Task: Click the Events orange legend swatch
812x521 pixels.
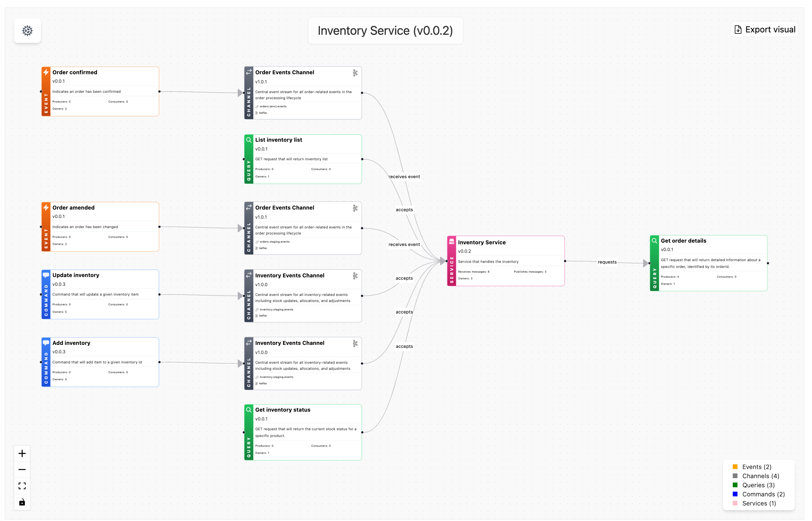Action: click(x=735, y=467)
